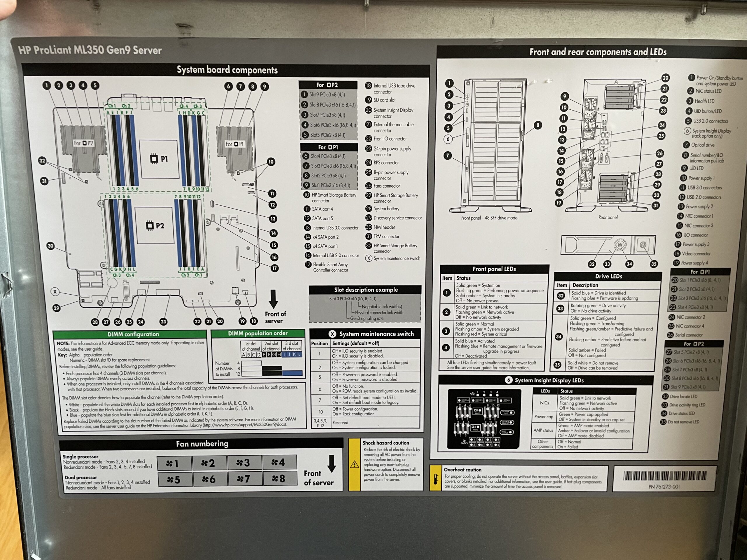Click the 'System board components' heading
The width and height of the screenshot is (747, 560).
tap(227, 70)
